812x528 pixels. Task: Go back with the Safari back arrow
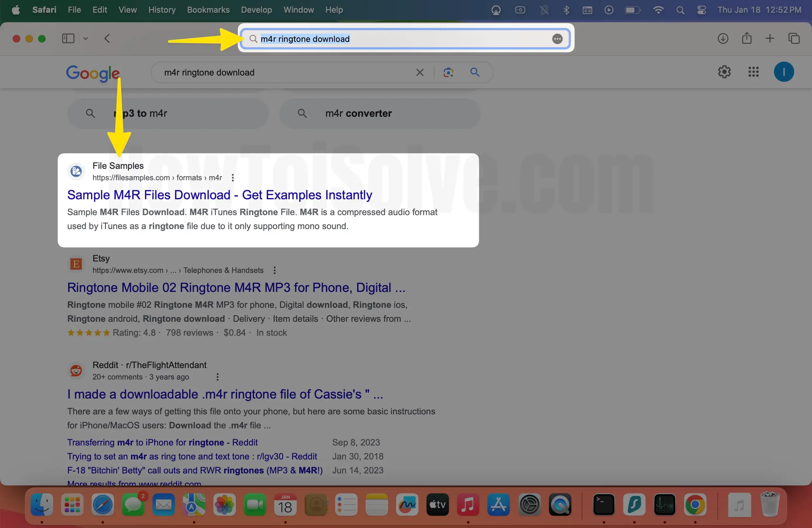click(x=107, y=39)
